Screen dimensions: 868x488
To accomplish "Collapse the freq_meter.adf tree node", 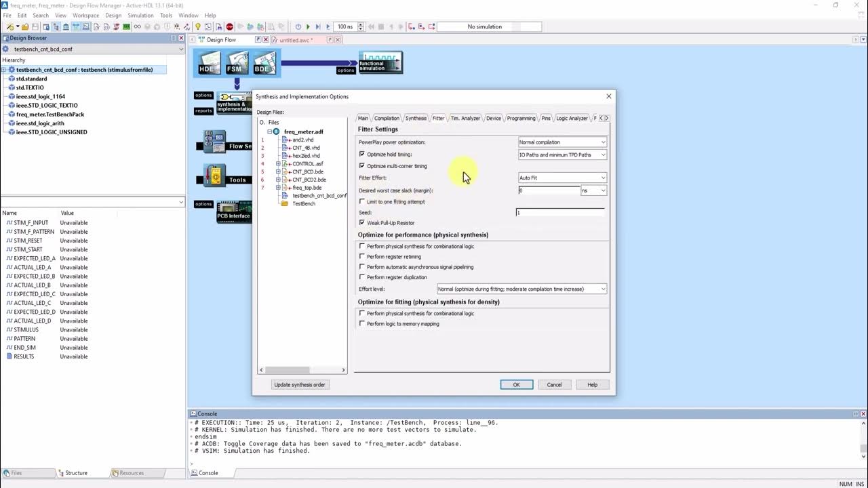I will tap(269, 131).
